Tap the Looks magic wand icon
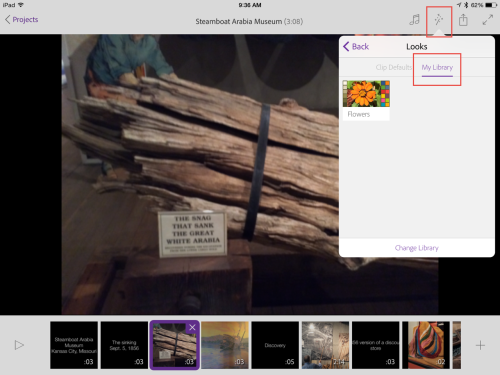This screenshot has height=375, width=500. pyautogui.click(x=439, y=20)
